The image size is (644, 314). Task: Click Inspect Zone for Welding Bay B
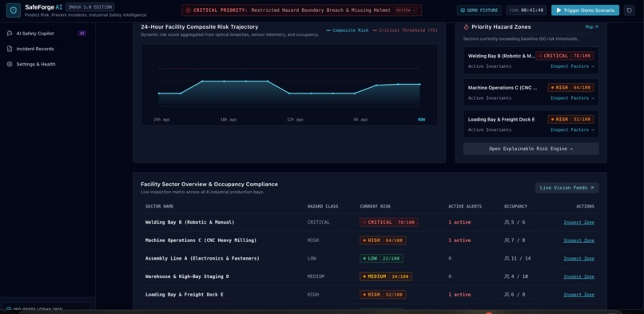click(x=578, y=222)
